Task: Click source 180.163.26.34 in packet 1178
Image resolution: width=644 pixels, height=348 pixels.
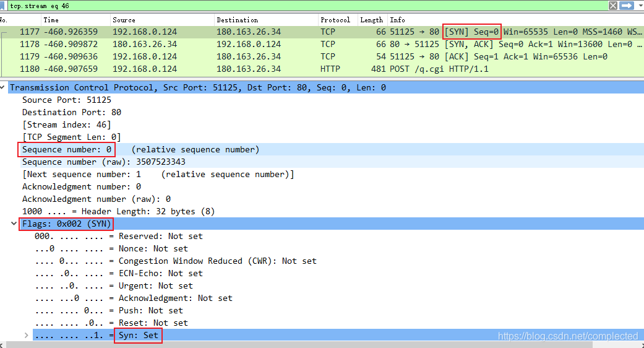Action: coord(145,44)
